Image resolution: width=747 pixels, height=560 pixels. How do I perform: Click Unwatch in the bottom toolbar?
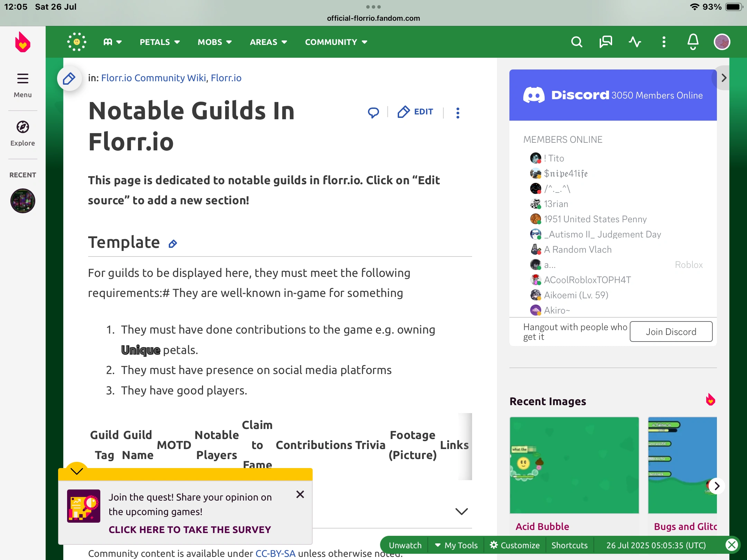405,545
